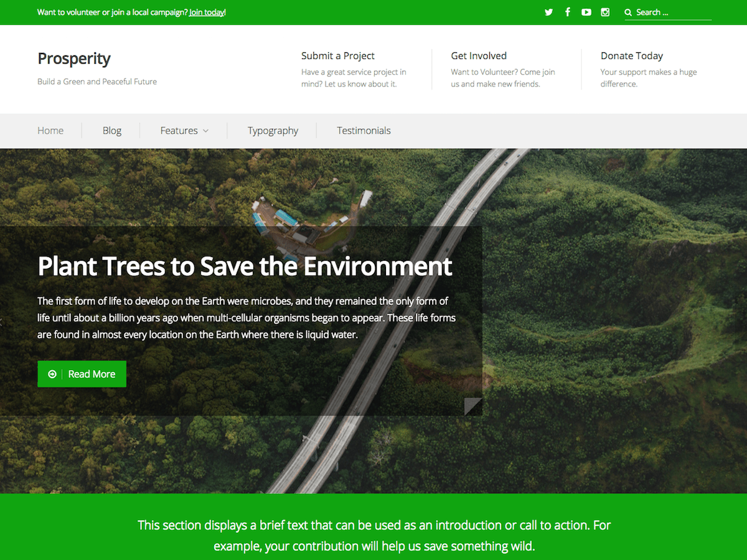
Task: Click the circled arrow icon on Read More
Action: pyautogui.click(x=52, y=374)
